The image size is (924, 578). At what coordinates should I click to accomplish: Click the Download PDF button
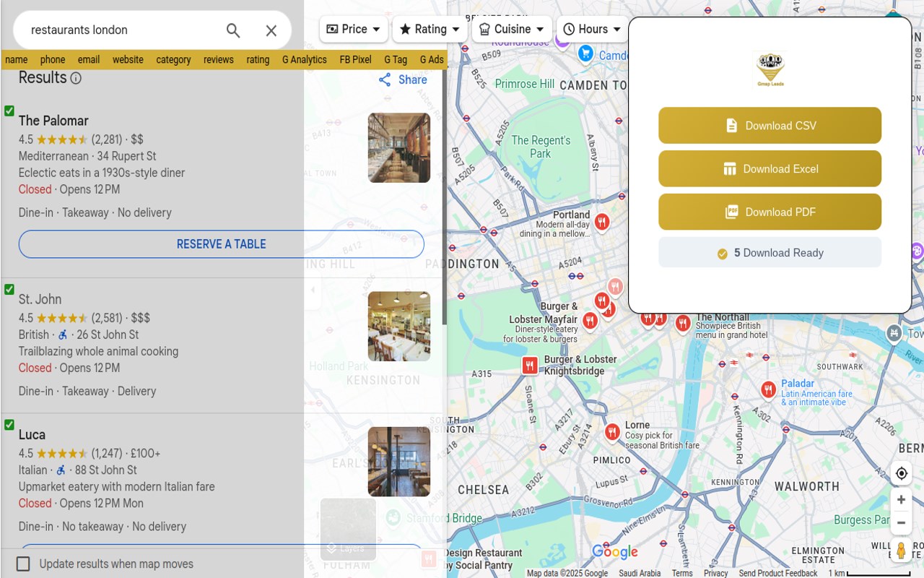(770, 212)
